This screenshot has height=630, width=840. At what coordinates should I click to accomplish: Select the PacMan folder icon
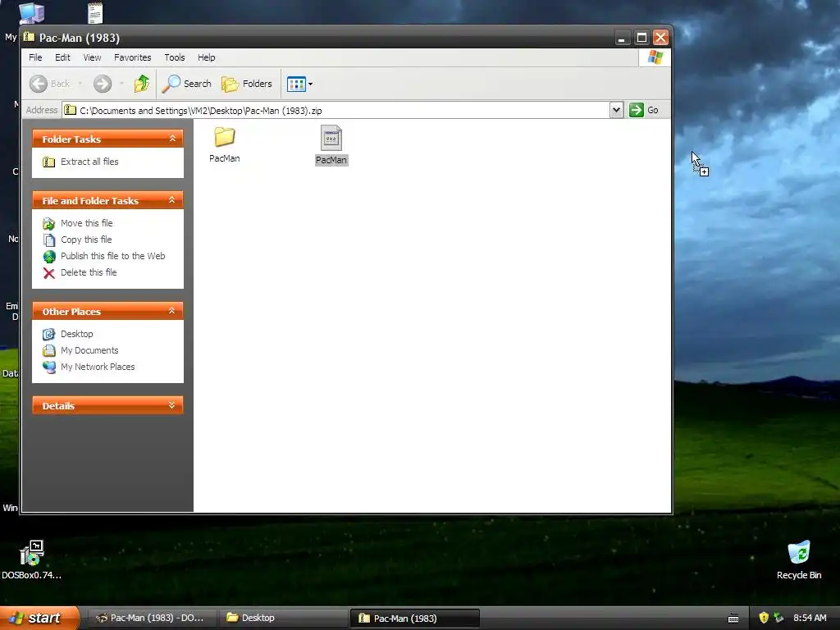pyautogui.click(x=225, y=137)
